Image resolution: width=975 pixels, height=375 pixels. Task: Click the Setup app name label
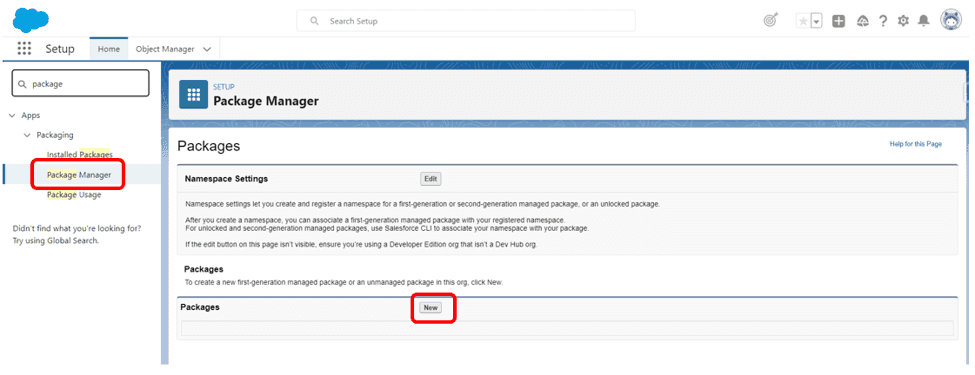60,49
